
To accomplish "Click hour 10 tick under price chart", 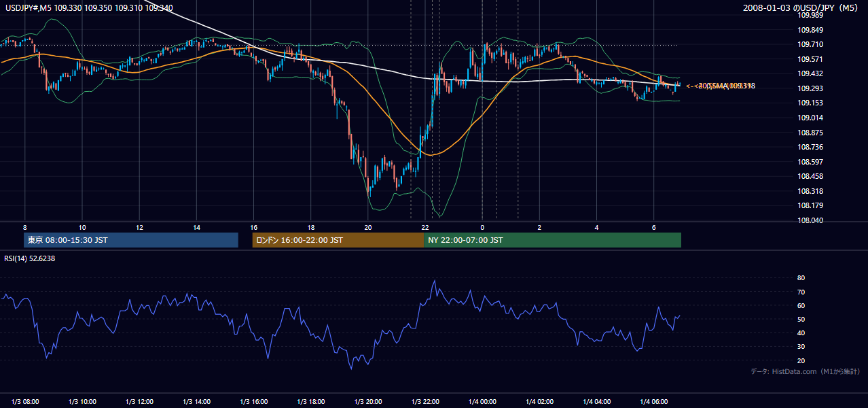I will 82,227.
